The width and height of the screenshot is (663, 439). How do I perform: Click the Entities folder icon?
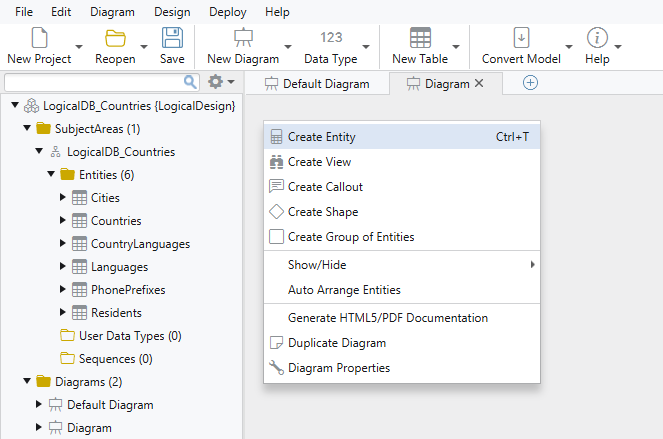(x=67, y=175)
